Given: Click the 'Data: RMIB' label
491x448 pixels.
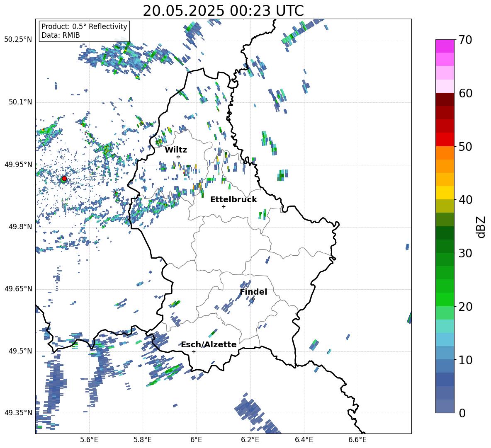Looking at the screenshot, I should 61,35.
